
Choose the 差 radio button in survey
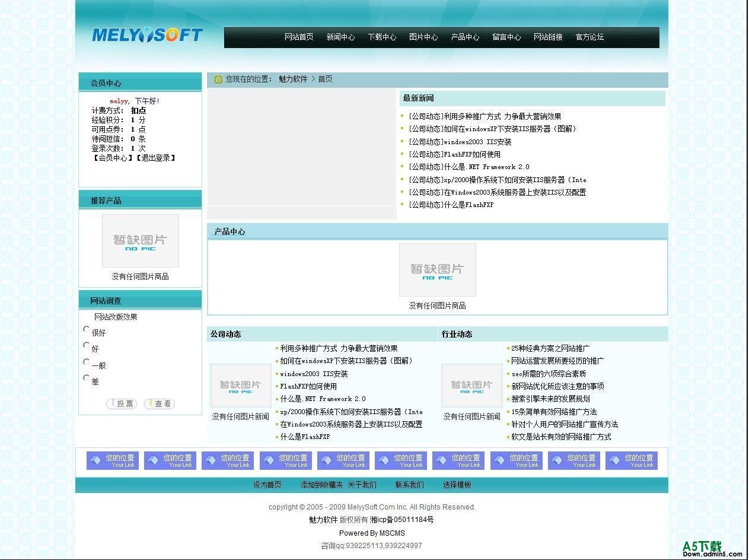[x=87, y=378]
